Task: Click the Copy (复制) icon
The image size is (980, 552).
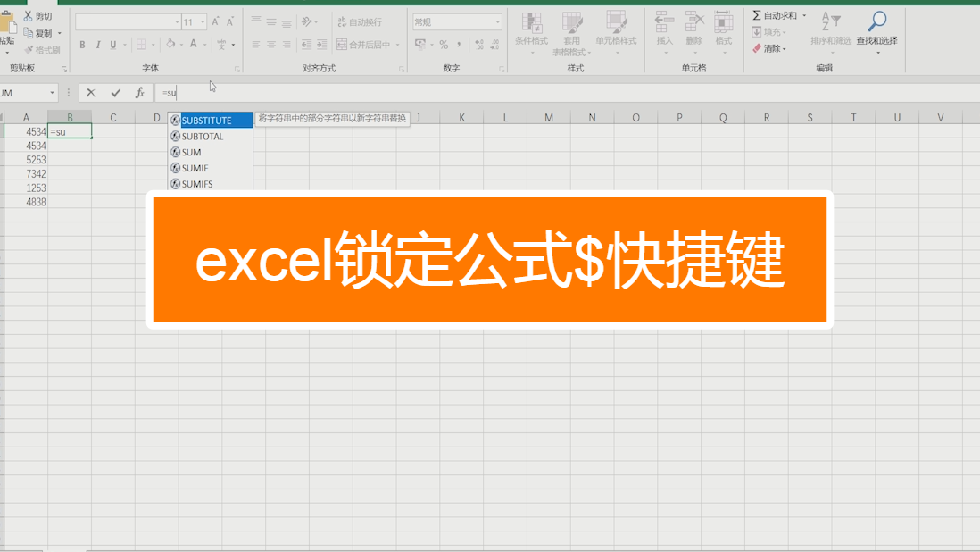Action: pyautogui.click(x=29, y=32)
